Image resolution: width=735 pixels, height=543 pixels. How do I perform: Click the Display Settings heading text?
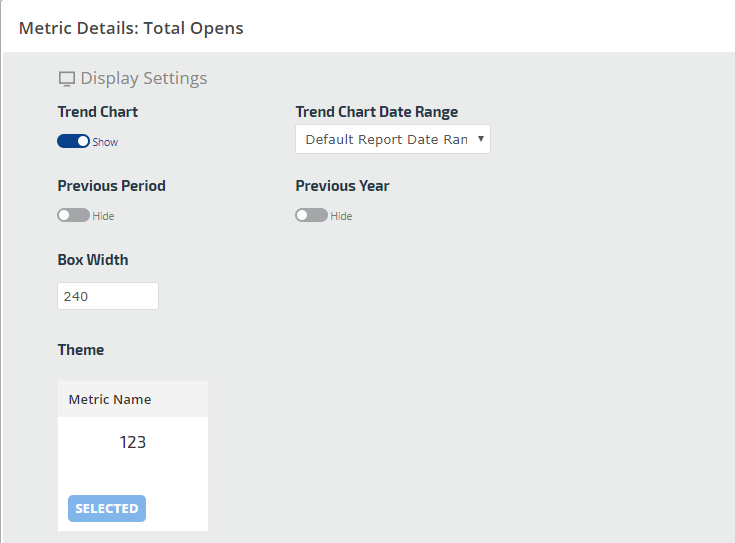[144, 78]
